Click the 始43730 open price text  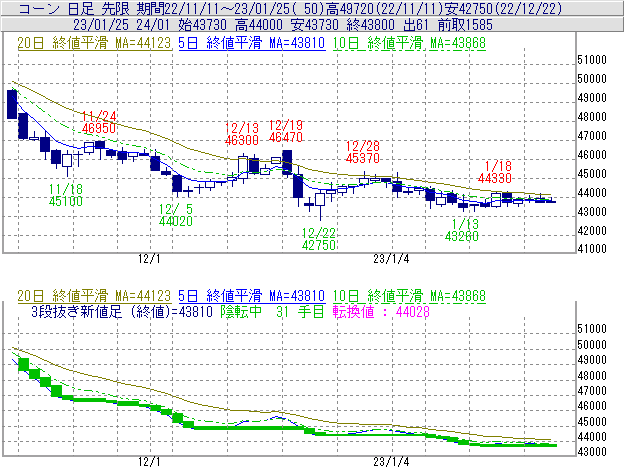tap(203, 25)
